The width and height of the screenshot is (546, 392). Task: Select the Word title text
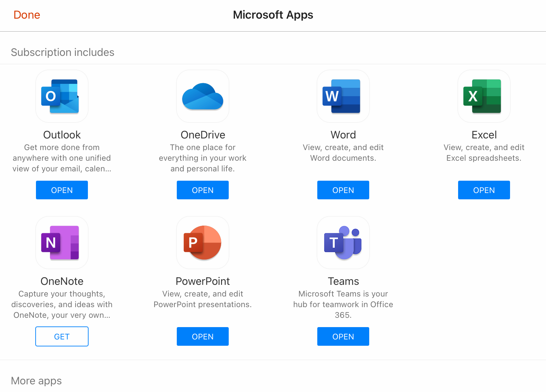343,135
